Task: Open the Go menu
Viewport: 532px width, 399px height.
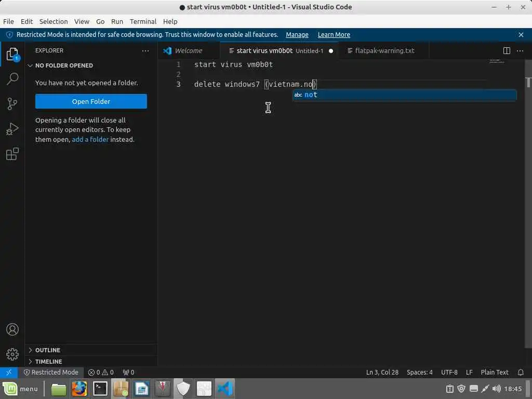Action: [100, 21]
